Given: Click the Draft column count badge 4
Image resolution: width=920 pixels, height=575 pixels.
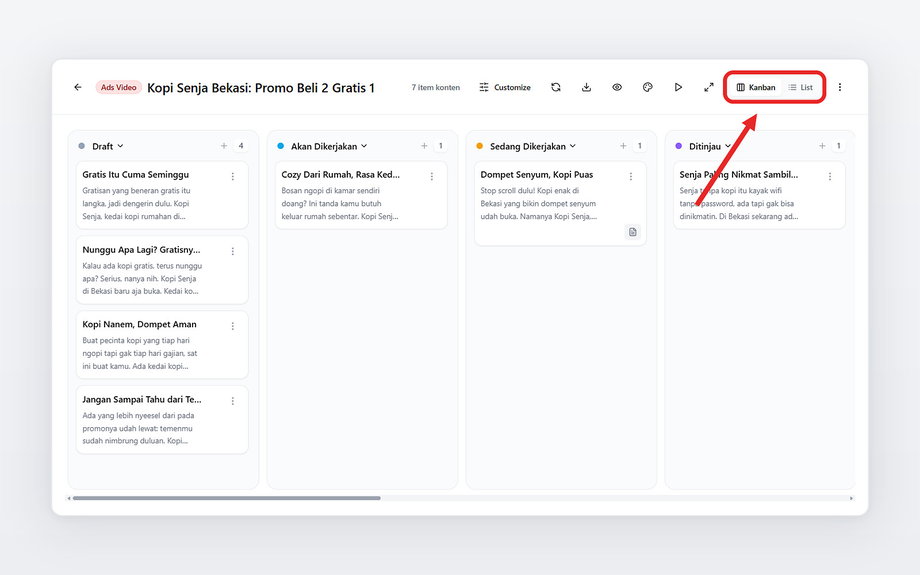Looking at the screenshot, I should tap(241, 146).
